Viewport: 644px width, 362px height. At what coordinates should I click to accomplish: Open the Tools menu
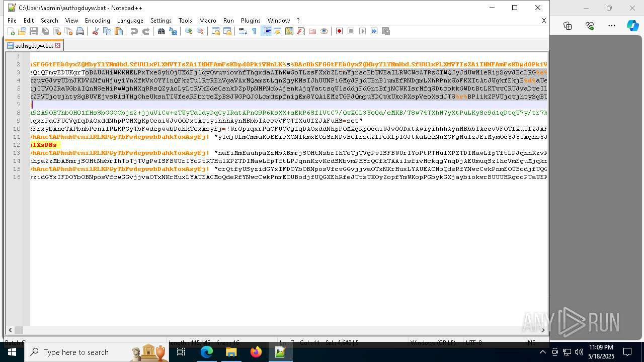pos(185,21)
